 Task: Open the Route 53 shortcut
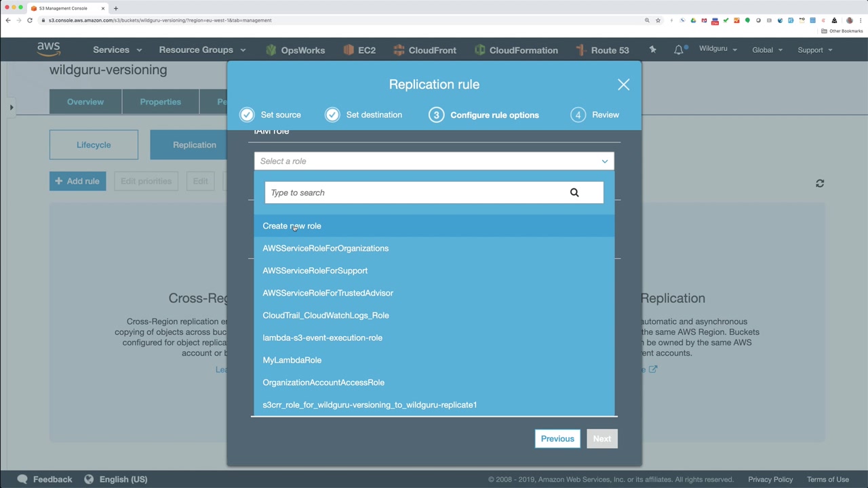(602, 50)
